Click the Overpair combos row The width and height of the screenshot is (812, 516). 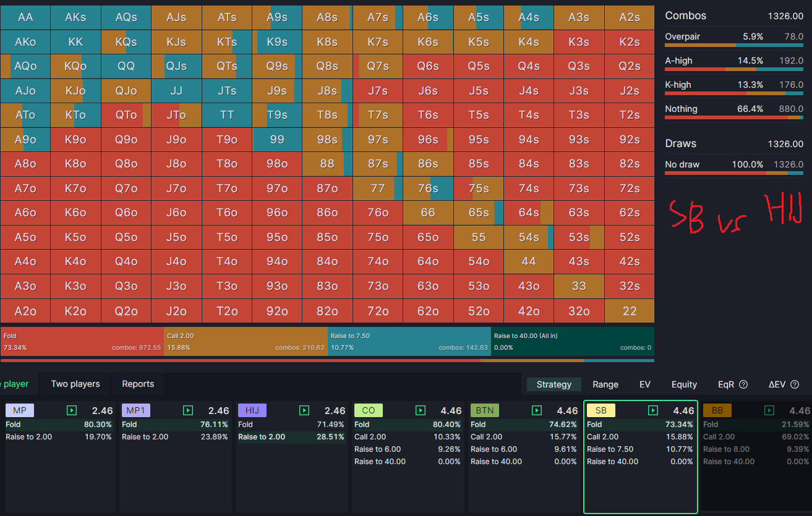click(734, 38)
